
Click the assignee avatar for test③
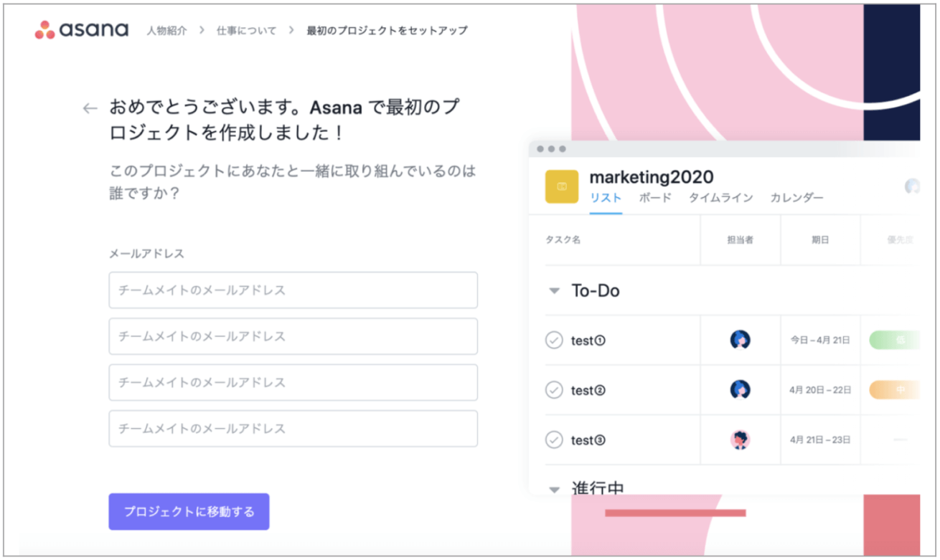pyautogui.click(x=740, y=440)
